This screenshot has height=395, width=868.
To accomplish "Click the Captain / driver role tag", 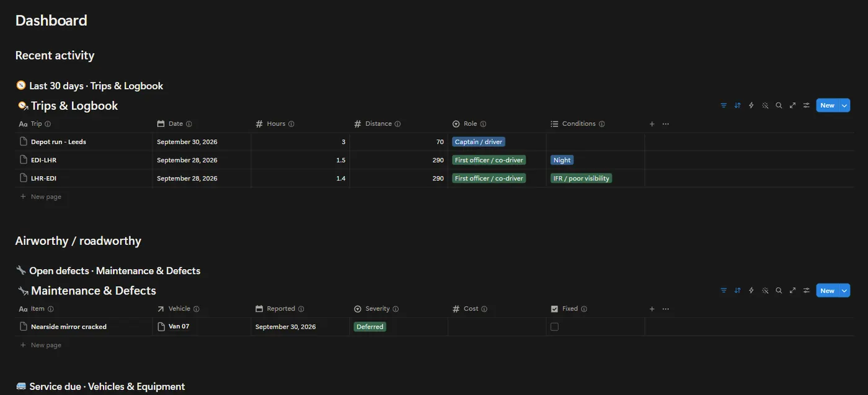I will click(x=479, y=142).
